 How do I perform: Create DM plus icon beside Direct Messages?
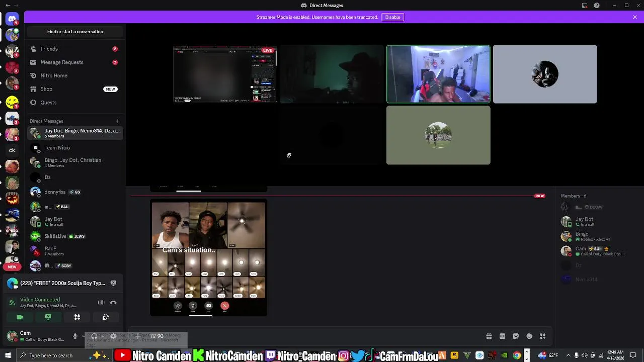coord(118,121)
